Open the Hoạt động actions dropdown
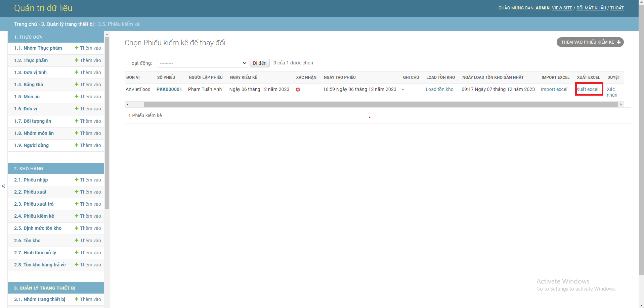The height and width of the screenshot is (308, 644). (202, 63)
